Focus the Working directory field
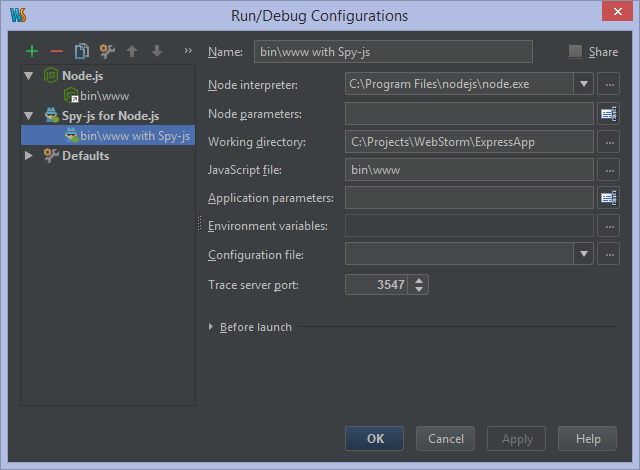Image resolution: width=640 pixels, height=470 pixels. [x=469, y=142]
